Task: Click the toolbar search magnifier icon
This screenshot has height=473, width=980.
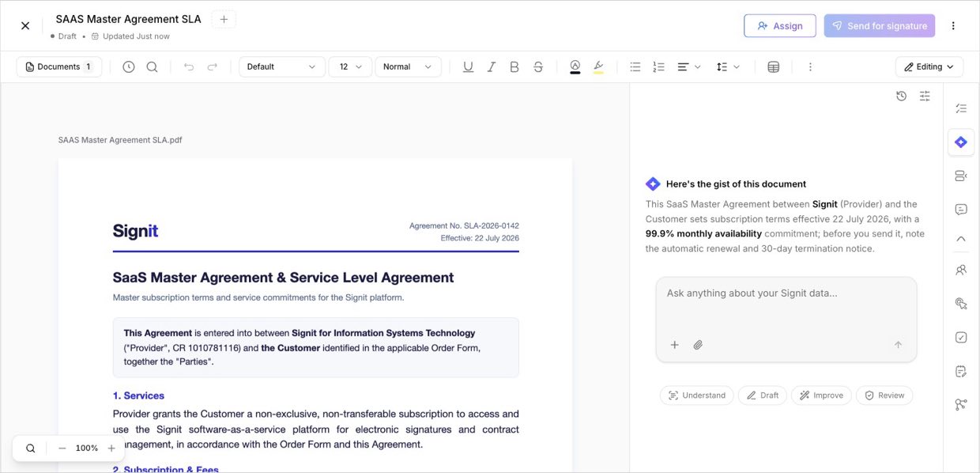Action: point(152,67)
